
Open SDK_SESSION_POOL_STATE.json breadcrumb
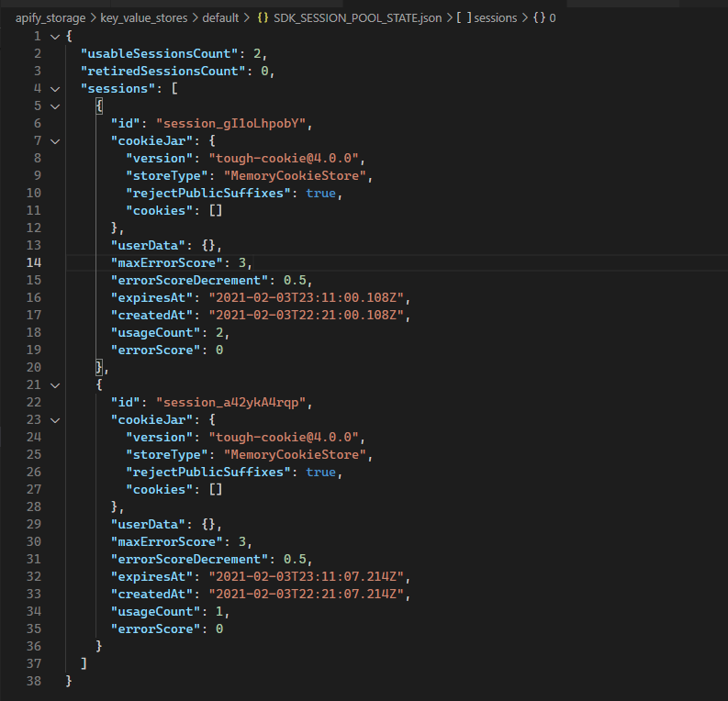tap(357, 18)
